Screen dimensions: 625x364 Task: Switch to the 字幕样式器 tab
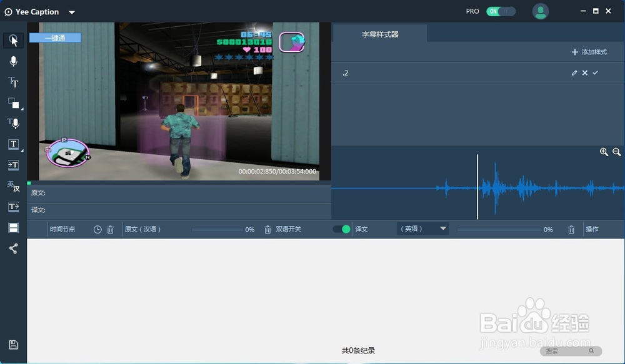coord(380,34)
